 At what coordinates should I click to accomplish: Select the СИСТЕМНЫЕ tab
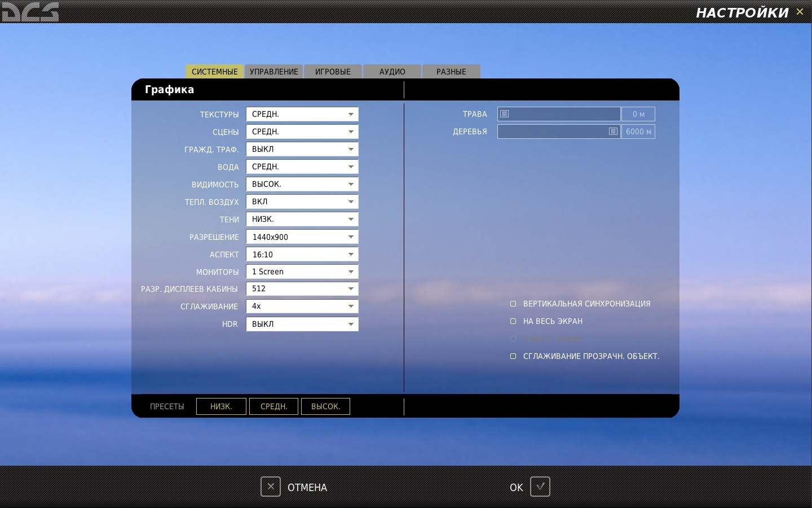pyautogui.click(x=214, y=72)
